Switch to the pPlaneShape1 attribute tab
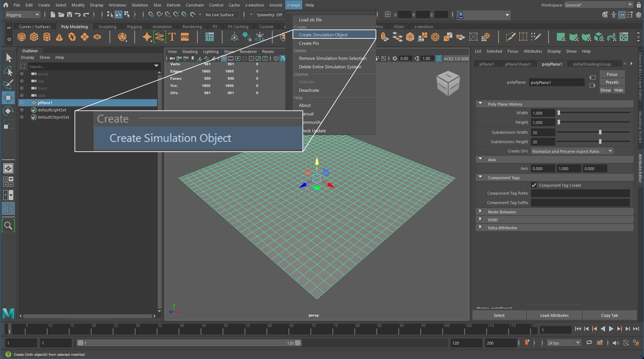644x359 pixels. (518, 64)
